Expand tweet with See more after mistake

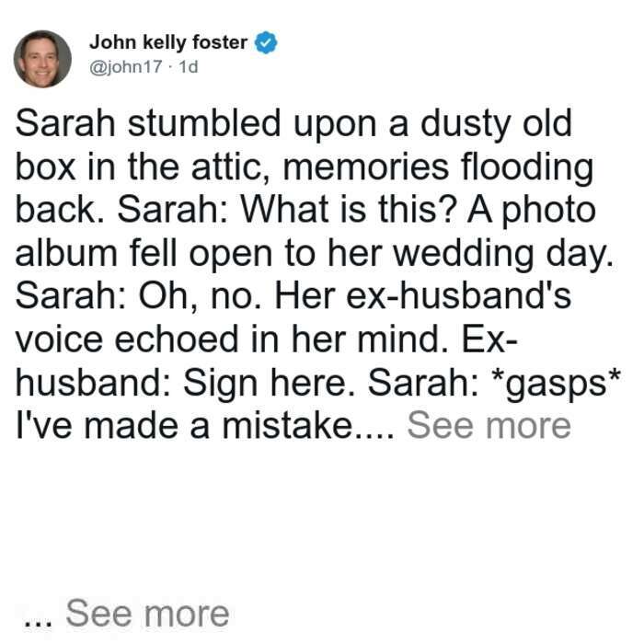pos(489,425)
